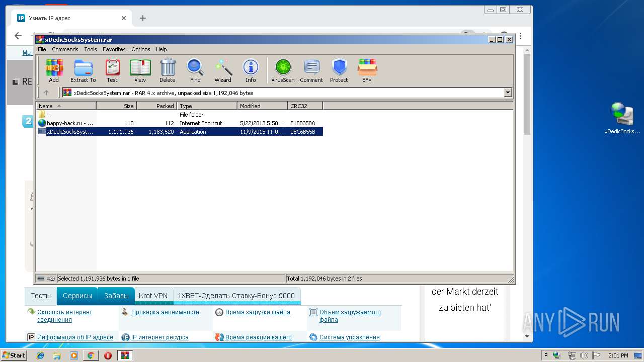644x362 pixels.
Task: Open Проверка анонимности link
Action: [x=165, y=312]
